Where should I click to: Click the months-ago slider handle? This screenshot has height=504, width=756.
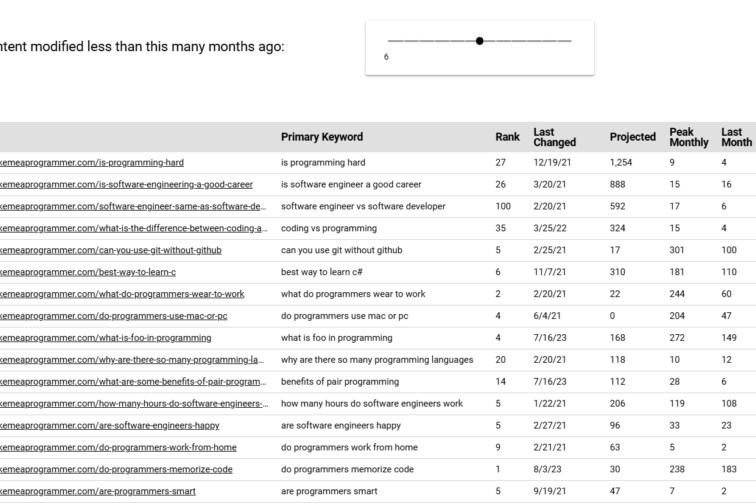tap(480, 41)
